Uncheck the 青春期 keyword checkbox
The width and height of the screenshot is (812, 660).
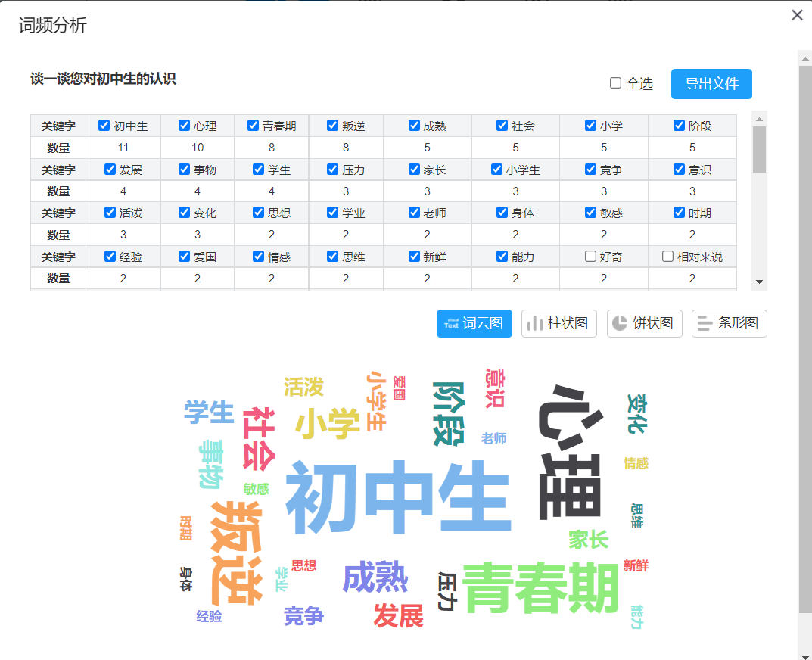click(254, 126)
